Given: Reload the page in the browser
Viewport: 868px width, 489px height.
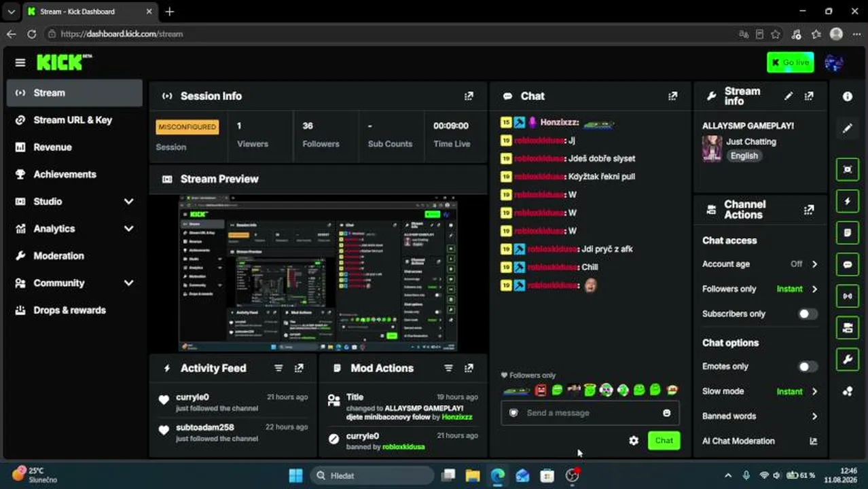Looking at the screenshot, I should (31, 34).
